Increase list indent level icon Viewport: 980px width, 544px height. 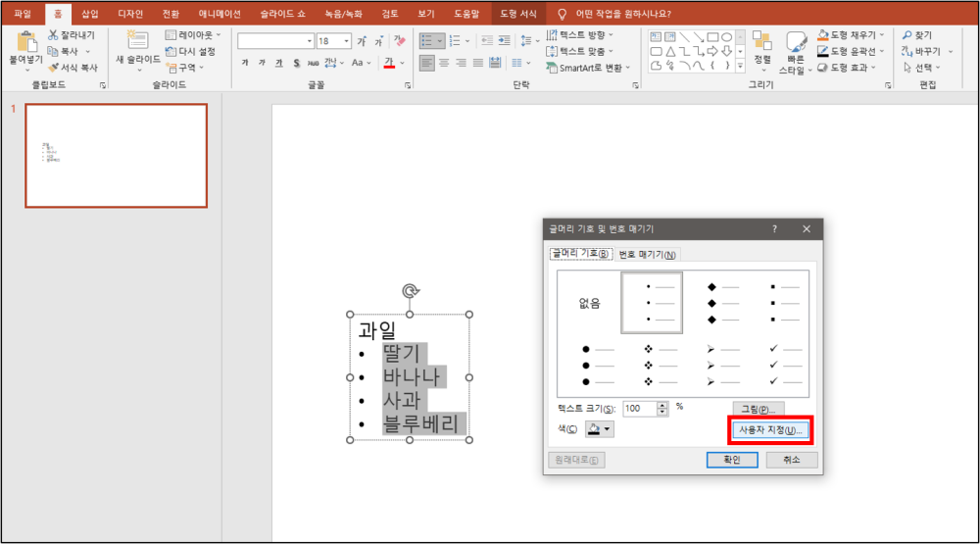[x=505, y=40]
